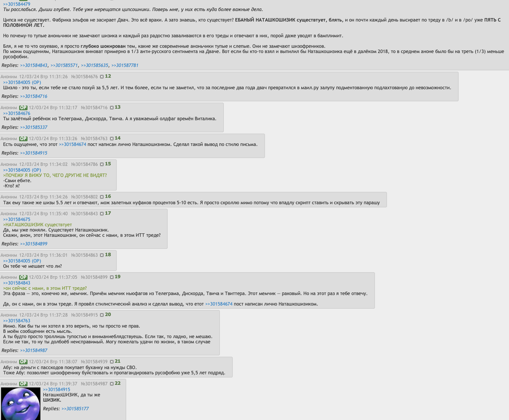Click OP reference >>301584005 in post 15
Viewport: 509px width, 420px height.
22,170
